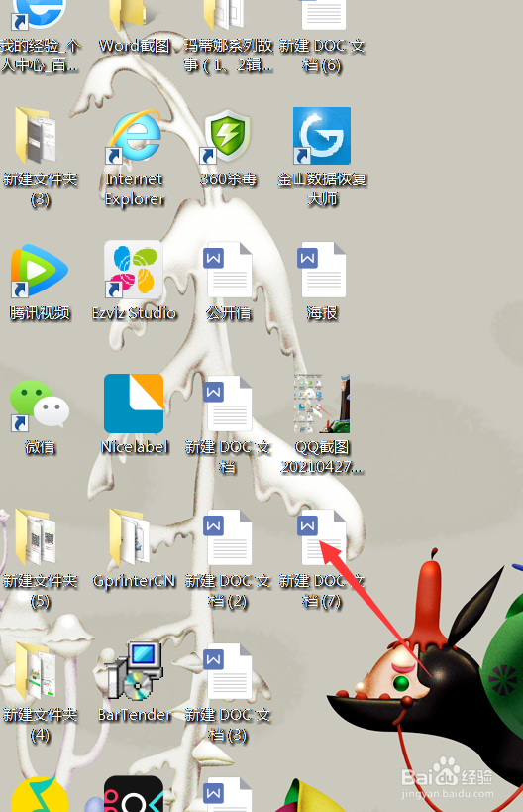
Task: Launch the Ezviz Studio shortcut
Action: (x=134, y=270)
